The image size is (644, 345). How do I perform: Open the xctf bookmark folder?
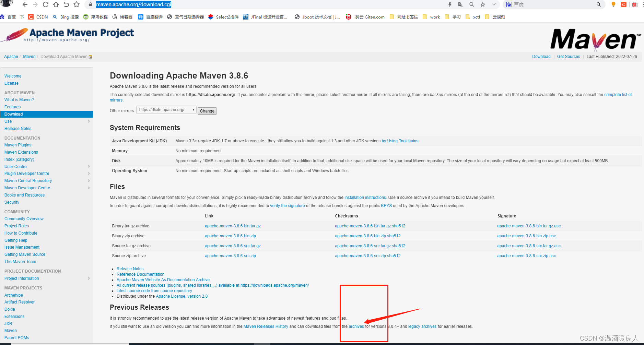click(473, 17)
